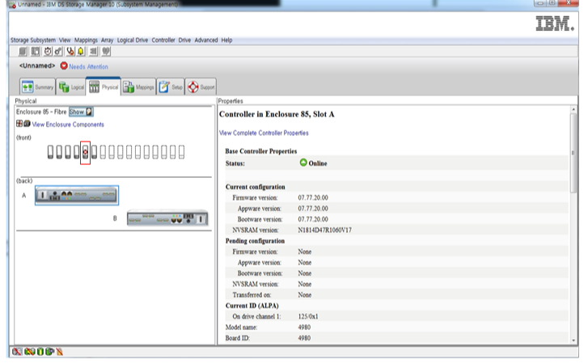Open the Help menu
The width and height of the screenshot is (588, 364).
[x=226, y=40]
